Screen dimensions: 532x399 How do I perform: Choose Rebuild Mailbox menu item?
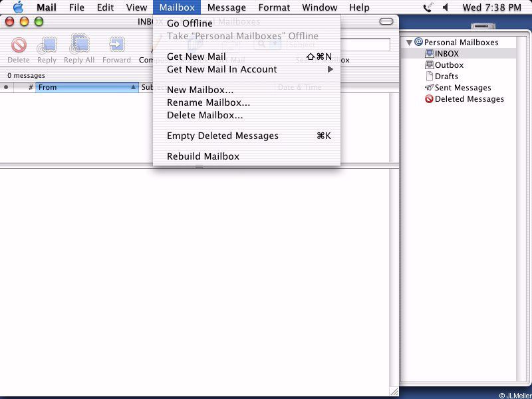pos(247,156)
